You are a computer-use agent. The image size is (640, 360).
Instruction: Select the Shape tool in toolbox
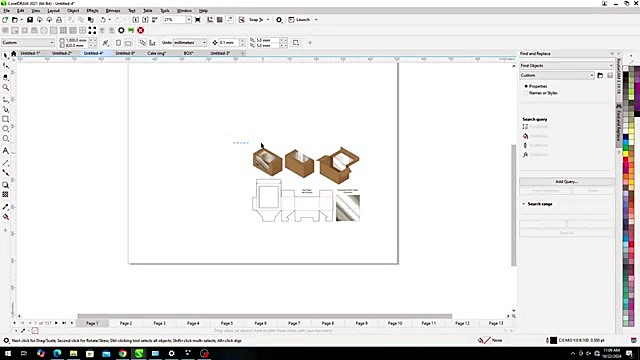(5, 66)
